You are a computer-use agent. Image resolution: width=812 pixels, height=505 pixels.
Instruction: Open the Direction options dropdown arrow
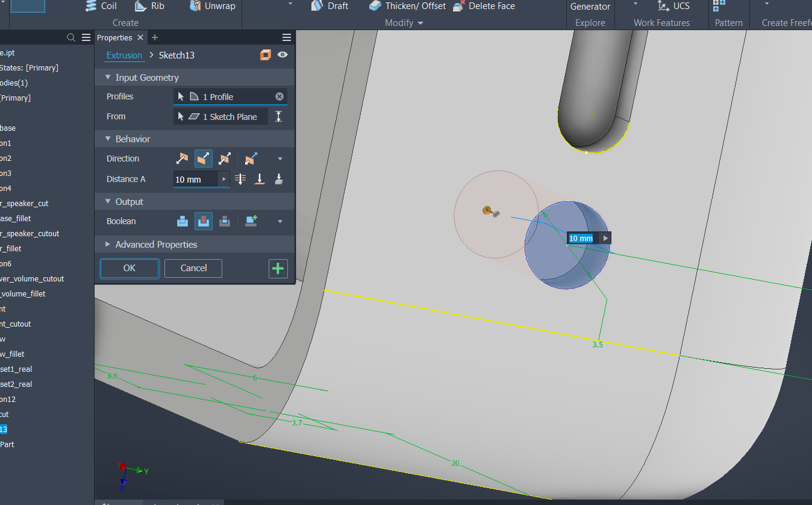tap(280, 159)
